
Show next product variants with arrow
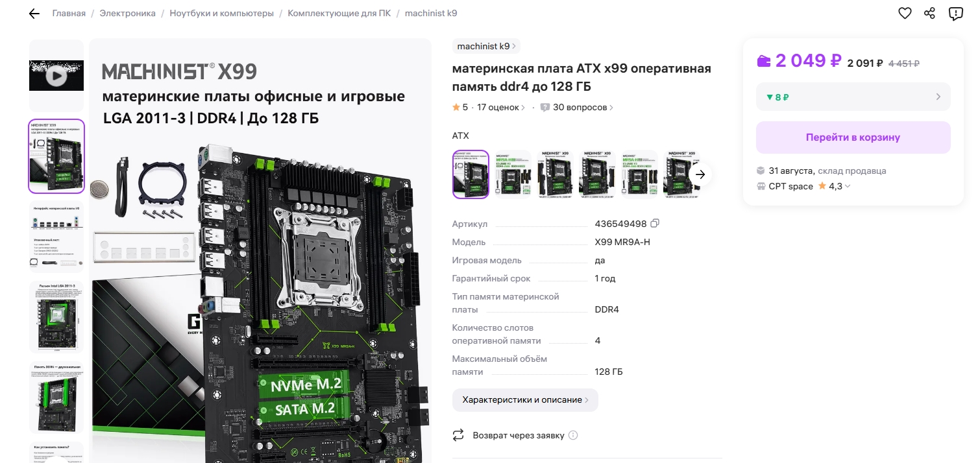point(700,174)
